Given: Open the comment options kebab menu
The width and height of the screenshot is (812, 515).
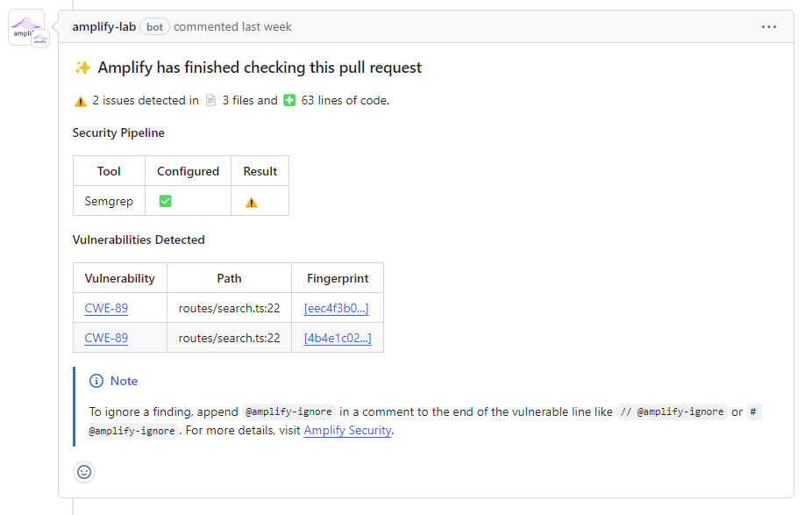Looking at the screenshot, I should click(x=769, y=26).
